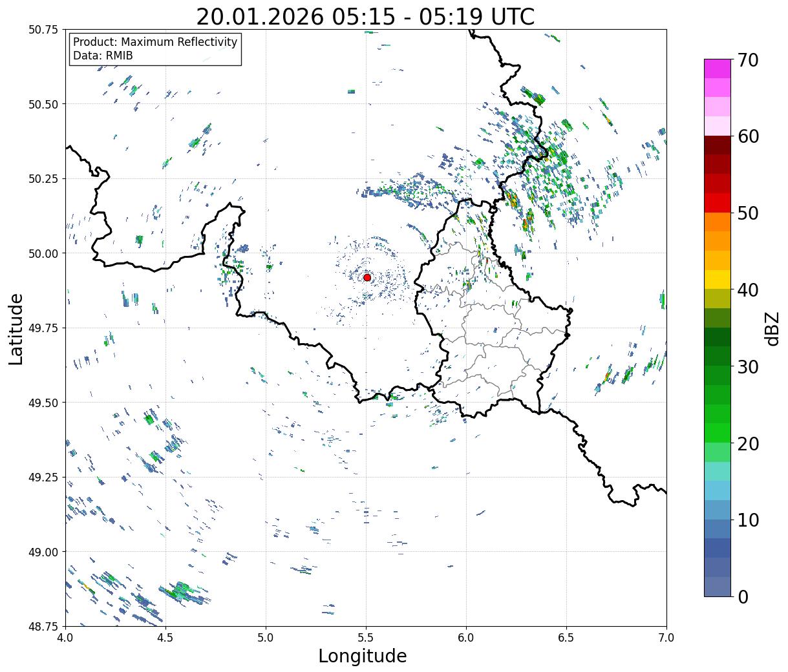Click the dark green colorbar segment near 35
This screenshot has width=788, height=672.
718,337
